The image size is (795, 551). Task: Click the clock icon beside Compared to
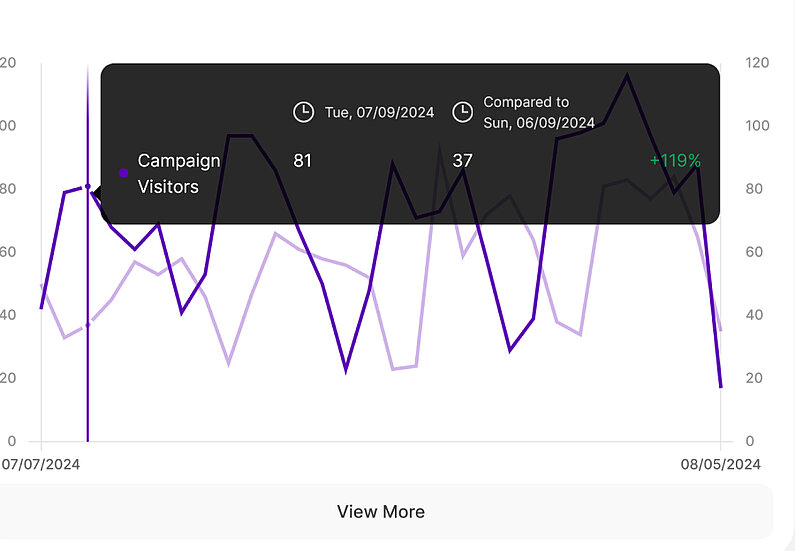point(462,112)
